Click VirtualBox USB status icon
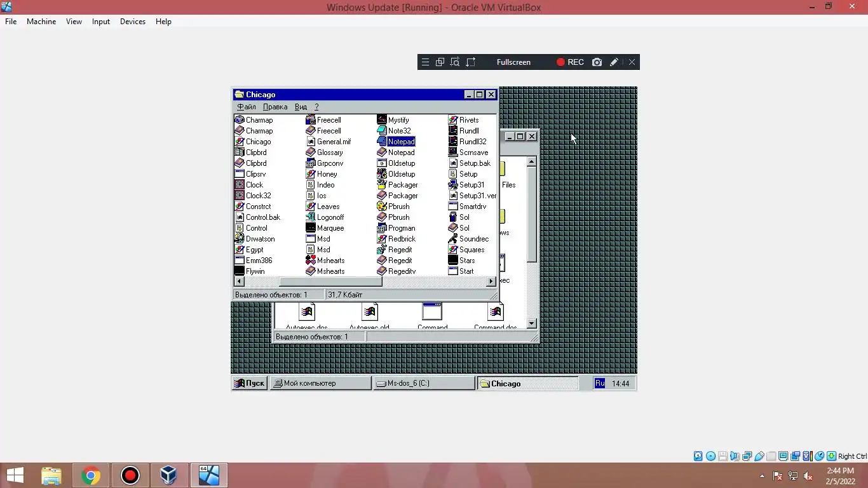The width and height of the screenshot is (868, 488). [759, 456]
